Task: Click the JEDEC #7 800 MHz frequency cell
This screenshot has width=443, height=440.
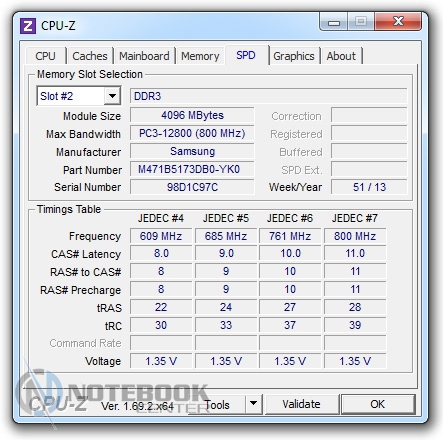Action: (355, 236)
